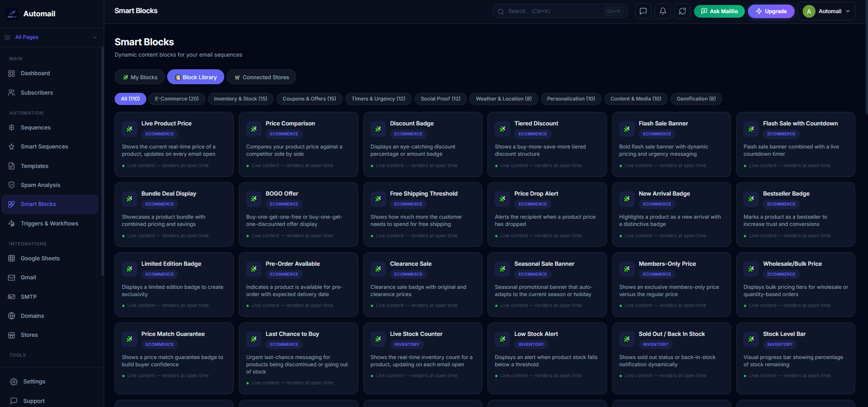The height and width of the screenshot is (407, 868).
Task: Click the Ask Maillio button
Action: (719, 11)
